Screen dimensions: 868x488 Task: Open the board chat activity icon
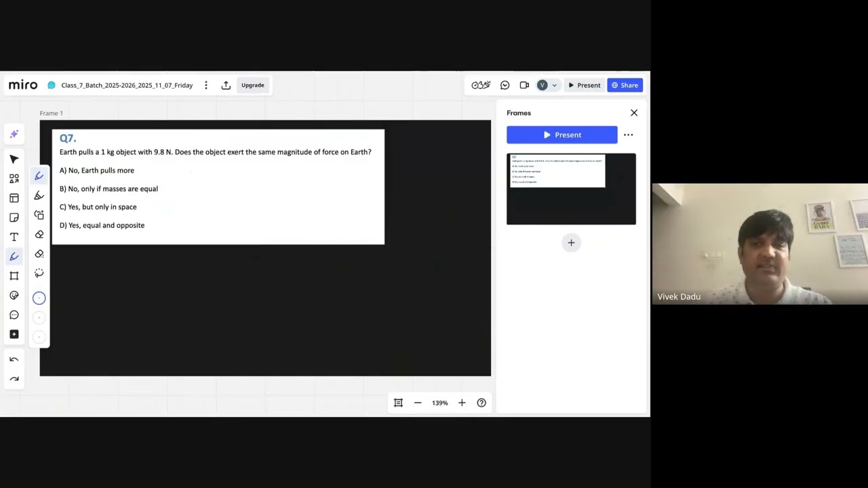pyautogui.click(x=505, y=85)
